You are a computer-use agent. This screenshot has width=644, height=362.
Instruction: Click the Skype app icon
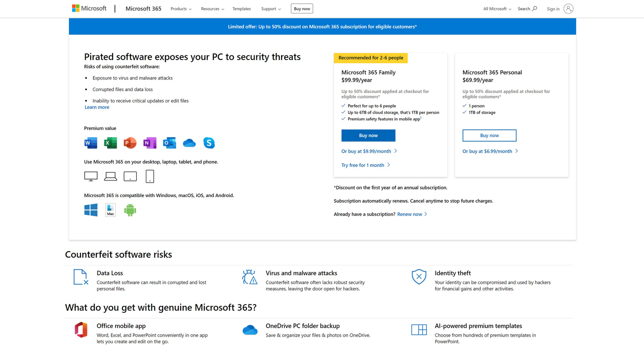tap(209, 143)
